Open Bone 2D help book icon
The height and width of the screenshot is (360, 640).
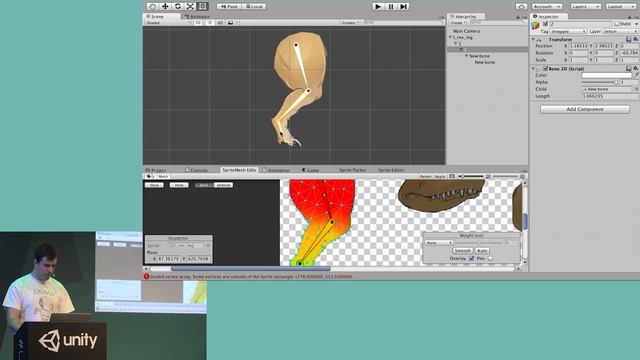[x=629, y=69]
